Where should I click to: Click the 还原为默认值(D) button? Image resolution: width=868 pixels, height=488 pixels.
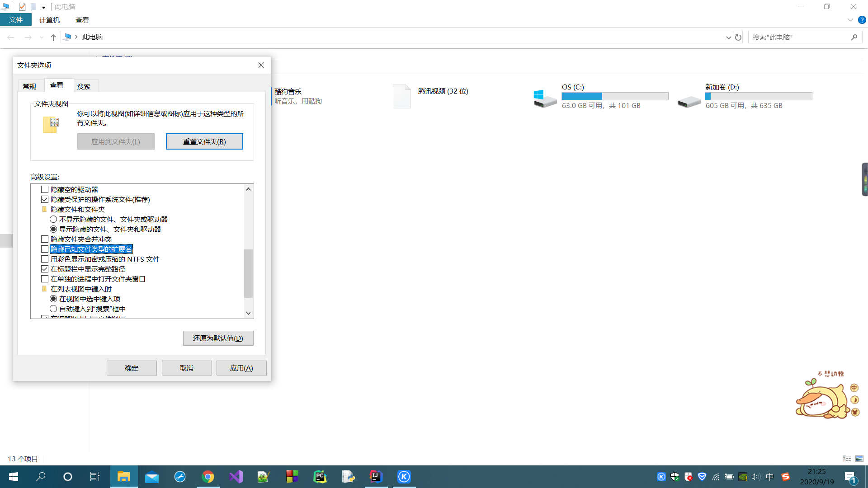218,338
